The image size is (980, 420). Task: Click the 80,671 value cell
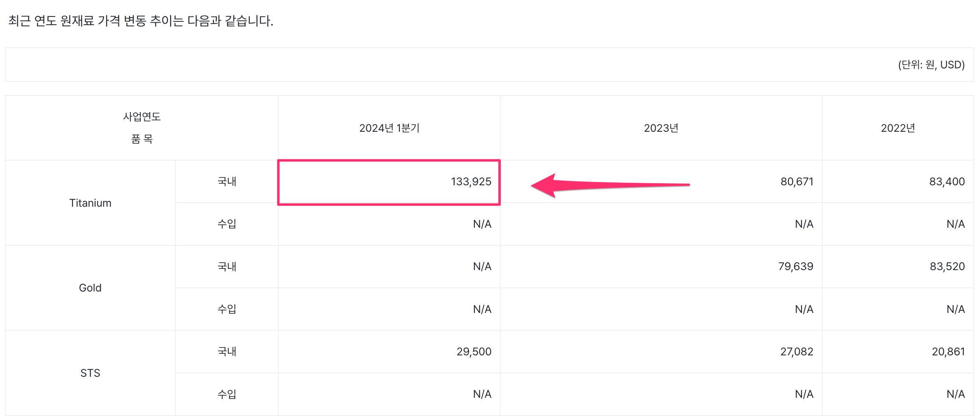point(797,182)
